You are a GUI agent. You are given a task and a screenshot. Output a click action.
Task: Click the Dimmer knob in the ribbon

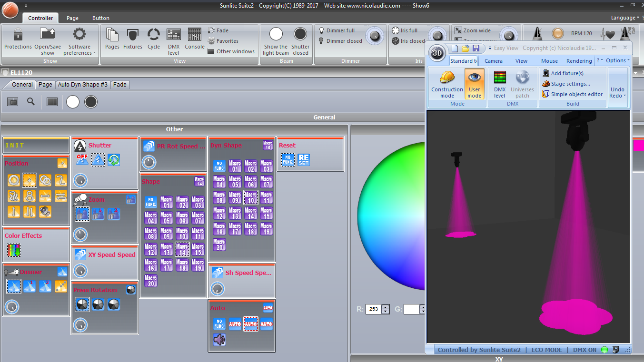click(x=375, y=35)
